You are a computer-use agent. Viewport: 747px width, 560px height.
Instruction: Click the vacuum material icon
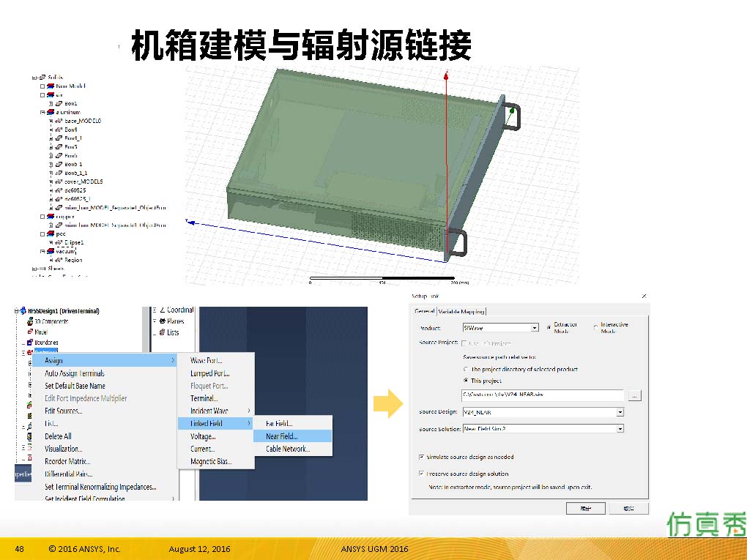[x=51, y=251]
